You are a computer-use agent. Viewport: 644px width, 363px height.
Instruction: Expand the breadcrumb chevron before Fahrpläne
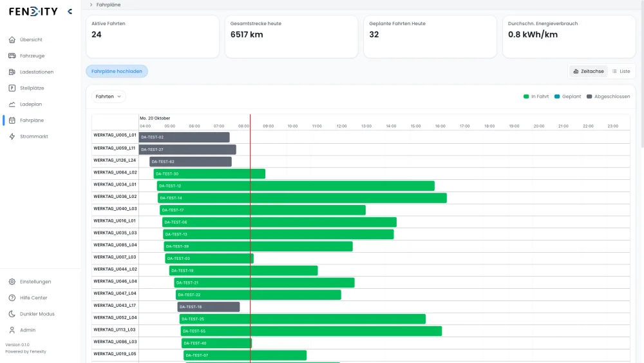91,5
